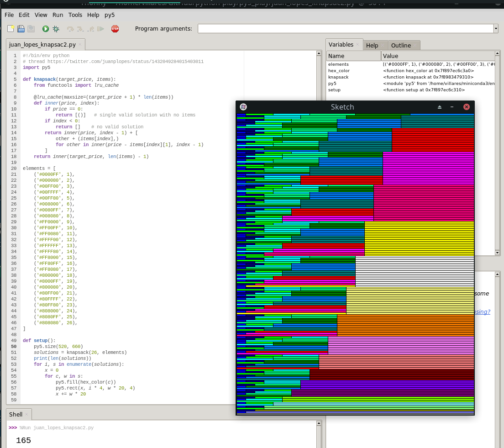Click the Step into debugger icon
Viewport: 504px width, 448px height.
click(x=80, y=29)
